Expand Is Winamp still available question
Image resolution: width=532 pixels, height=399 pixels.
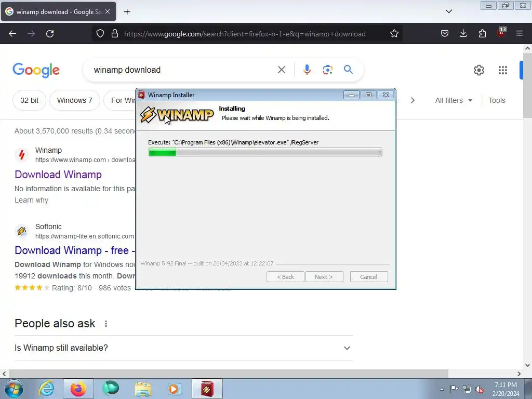(x=183, y=348)
